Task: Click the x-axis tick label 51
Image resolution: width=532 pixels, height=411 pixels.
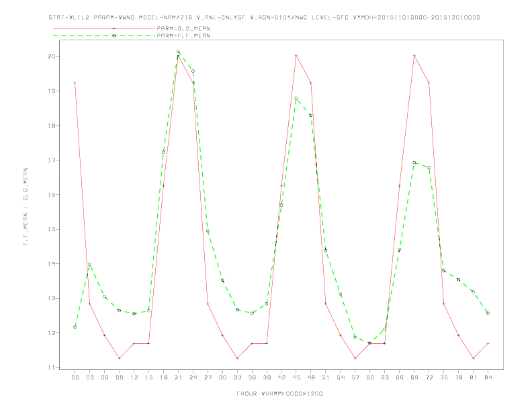Action: [x=326, y=377]
